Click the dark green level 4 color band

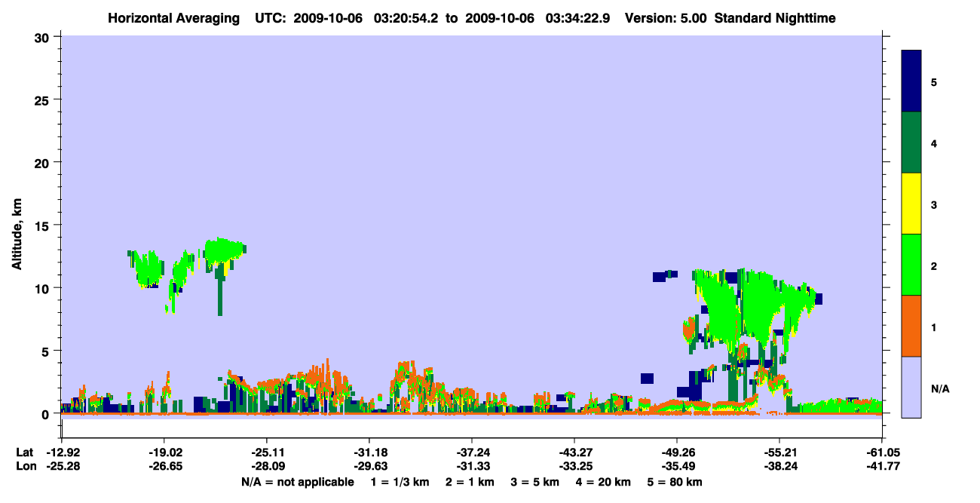click(x=911, y=143)
